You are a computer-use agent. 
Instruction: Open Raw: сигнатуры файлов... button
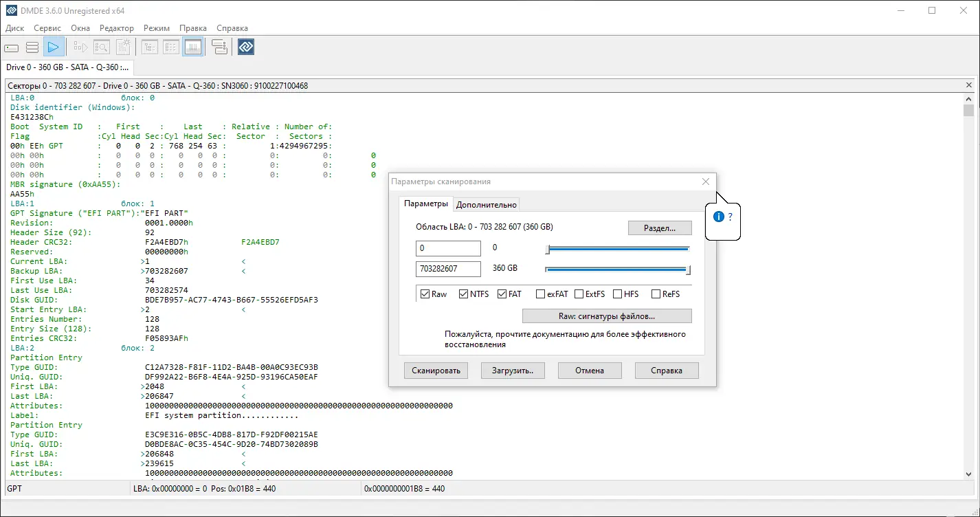(607, 316)
